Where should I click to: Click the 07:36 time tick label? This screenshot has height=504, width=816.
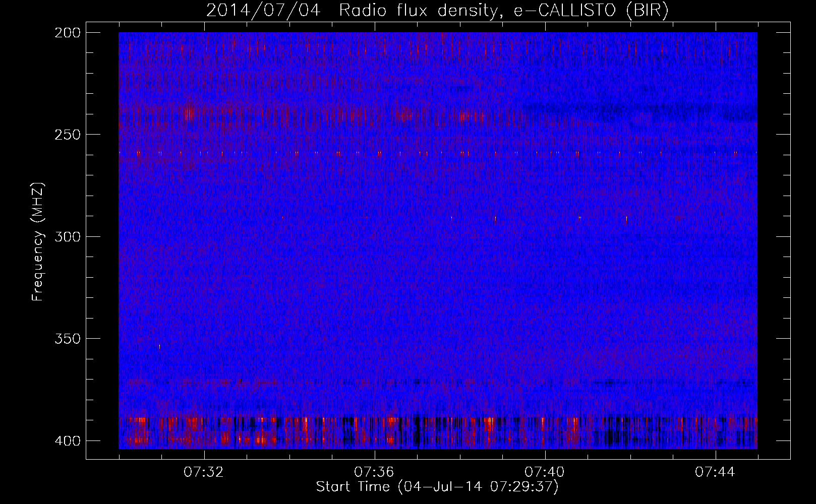point(374,472)
